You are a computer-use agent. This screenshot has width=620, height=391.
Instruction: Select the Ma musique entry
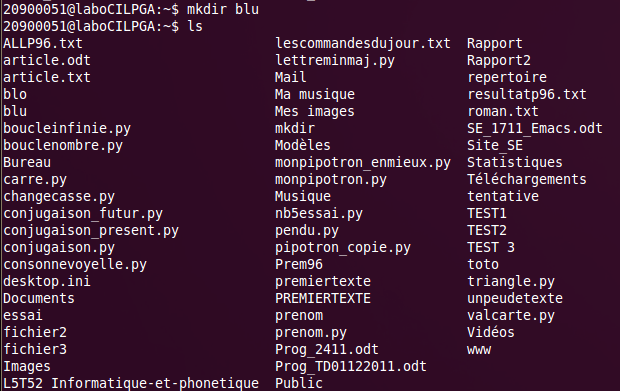click(315, 94)
